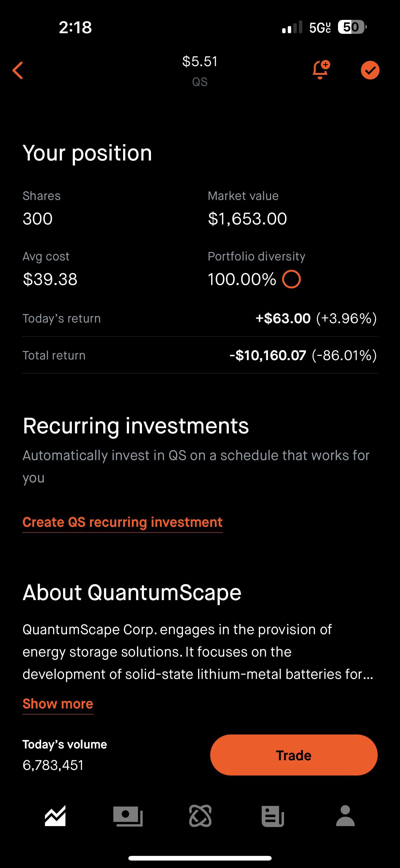Expand description with Show more

click(58, 704)
